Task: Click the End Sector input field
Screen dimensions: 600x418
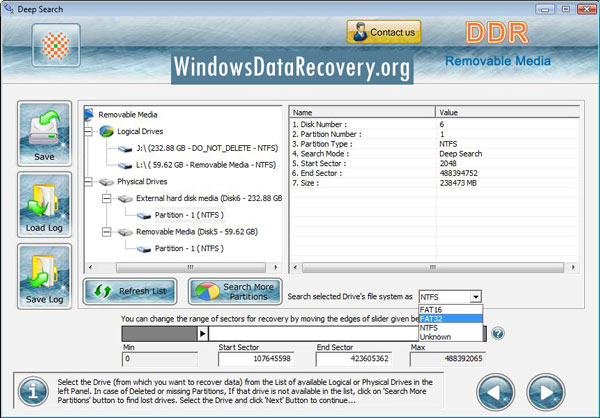Action: [354, 359]
